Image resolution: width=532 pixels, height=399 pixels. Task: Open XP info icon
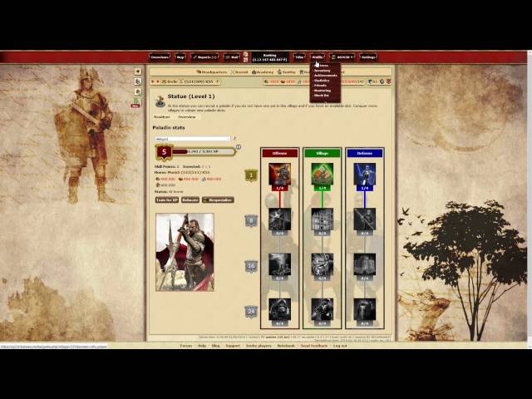[x=239, y=147]
